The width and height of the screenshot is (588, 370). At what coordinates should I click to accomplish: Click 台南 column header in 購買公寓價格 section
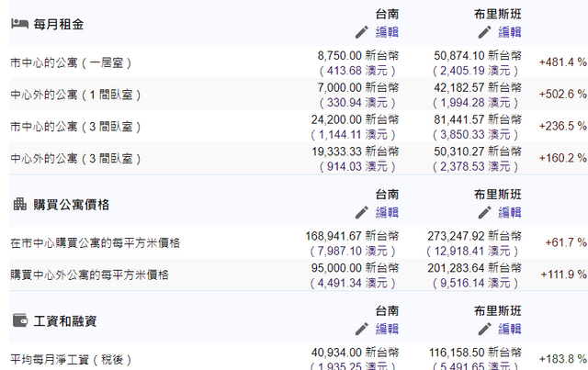click(387, 195)
